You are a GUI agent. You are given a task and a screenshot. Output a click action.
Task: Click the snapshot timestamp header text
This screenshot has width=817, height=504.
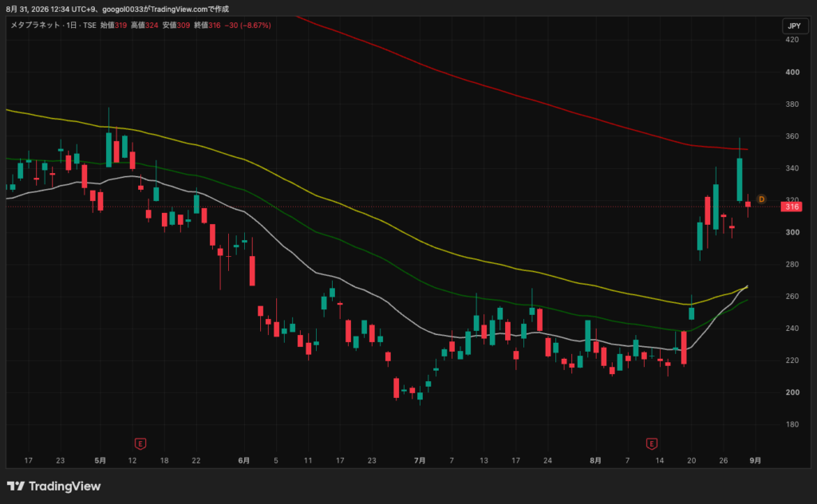coord(117,9)
